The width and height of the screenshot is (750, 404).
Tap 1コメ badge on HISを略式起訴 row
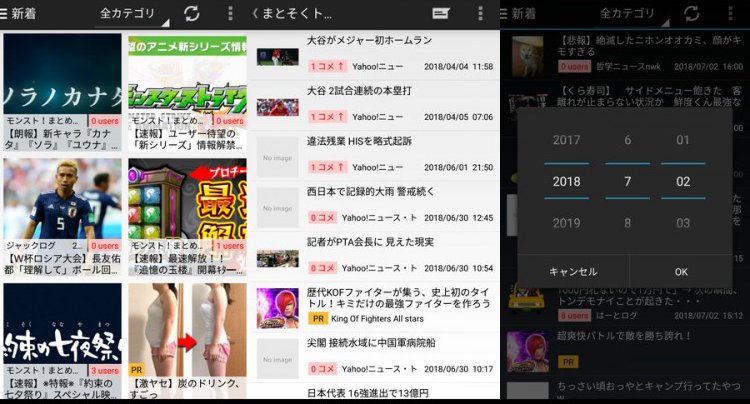(327, 167)
